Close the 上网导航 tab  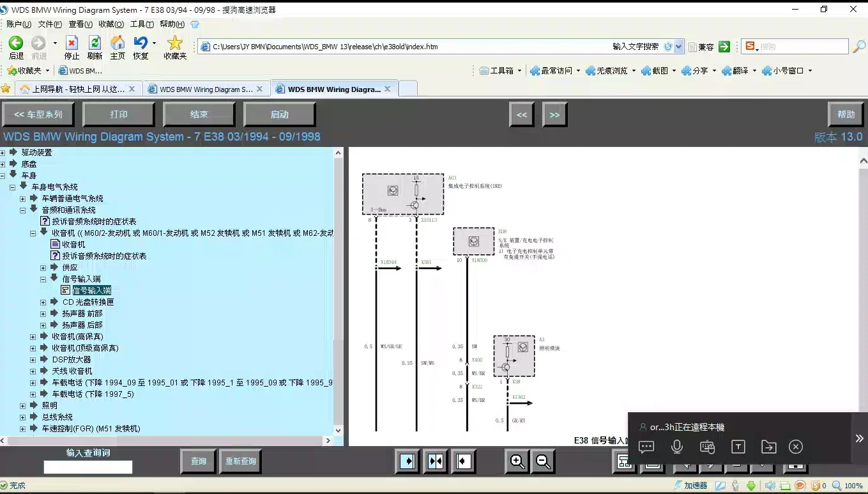[132, 89]
